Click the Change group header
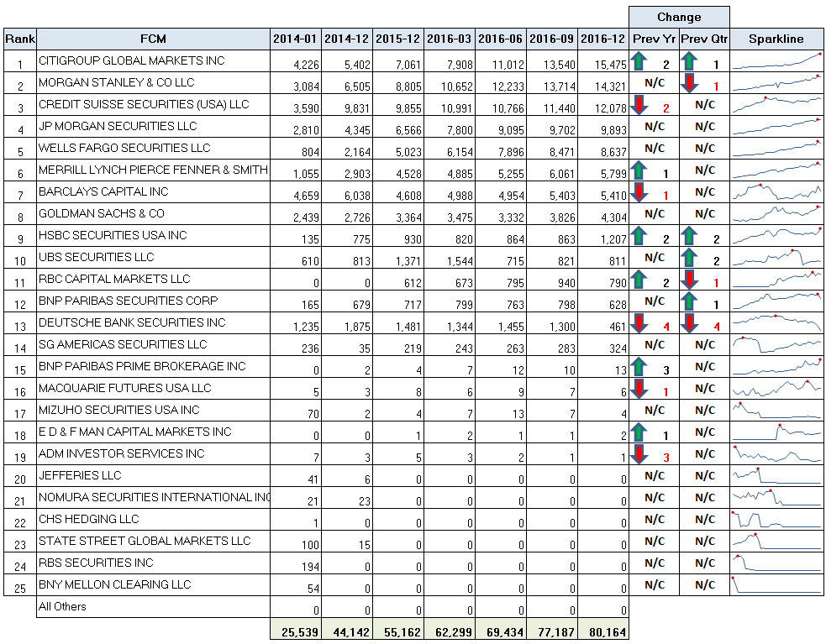The image size is (826, 644). [x=679, y=18]
